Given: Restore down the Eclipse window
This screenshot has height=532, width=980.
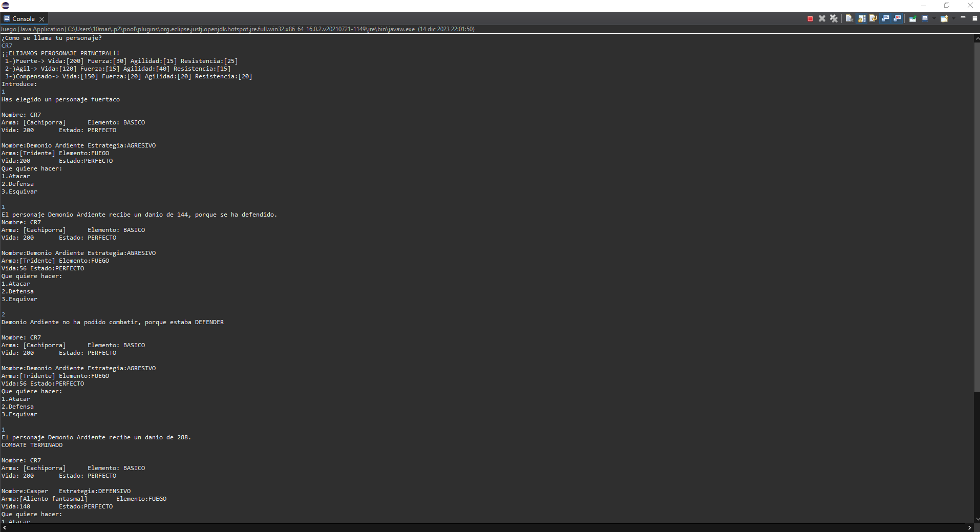Looking at the screenshot, I should [x=947, y=5].
